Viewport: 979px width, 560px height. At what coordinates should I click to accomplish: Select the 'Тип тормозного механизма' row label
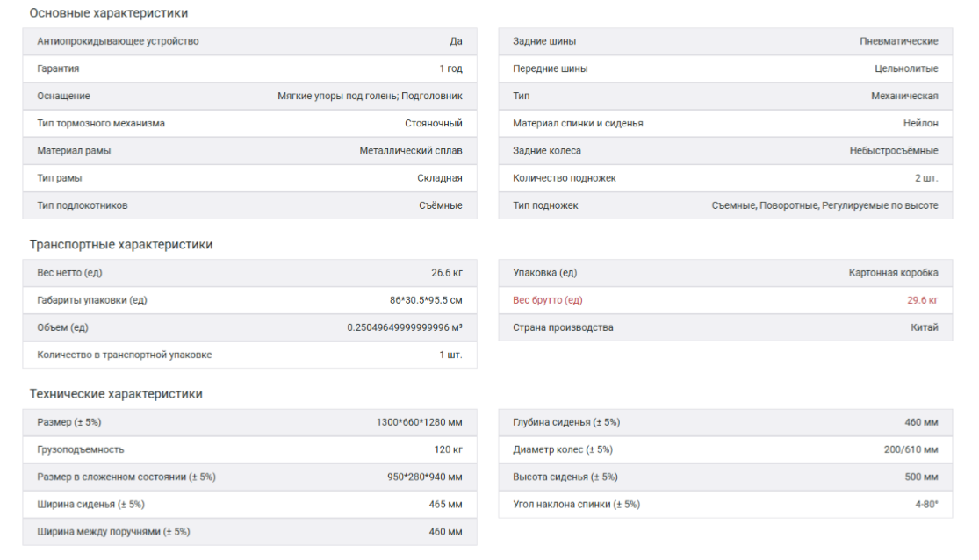tap(101, 124)
